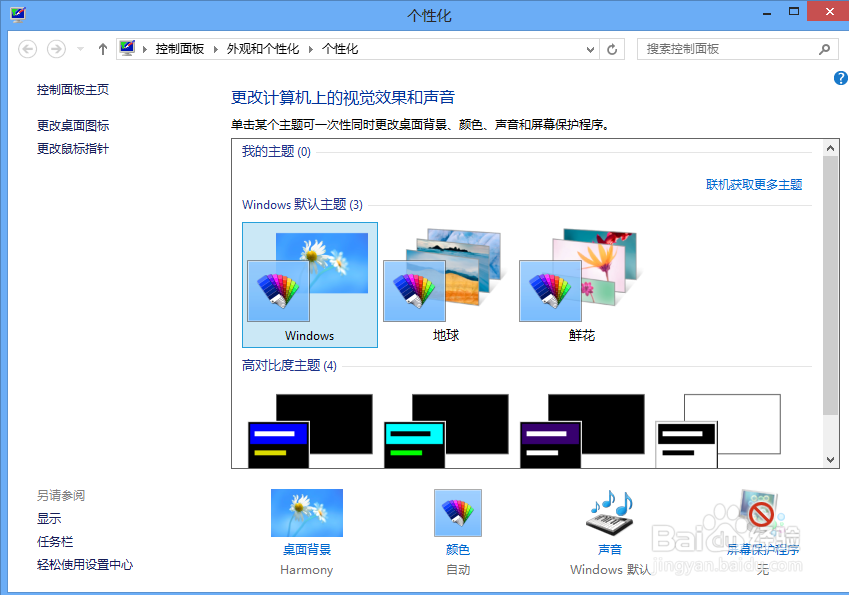
Task: Open the 声音 music notes icon
Action: pos(610,513)
